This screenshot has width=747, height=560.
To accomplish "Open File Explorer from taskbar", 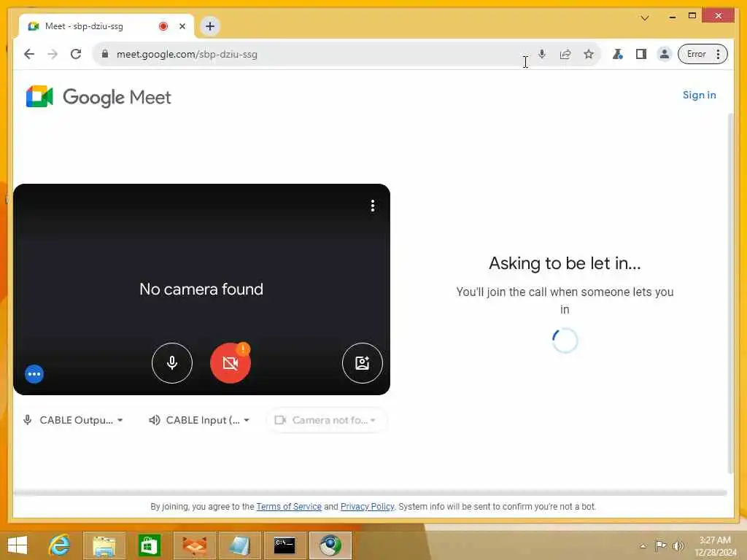I will (x=104, y=545).
